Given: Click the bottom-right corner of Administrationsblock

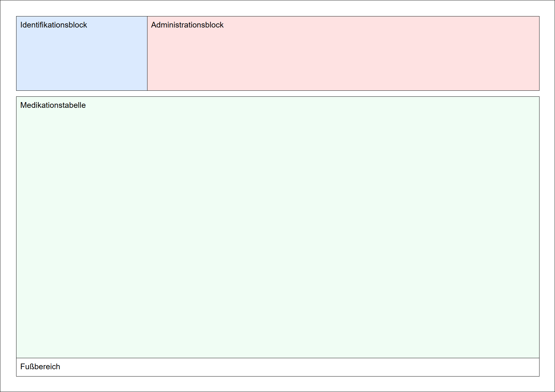Looking at the screenshot, I should click(539, 90).
